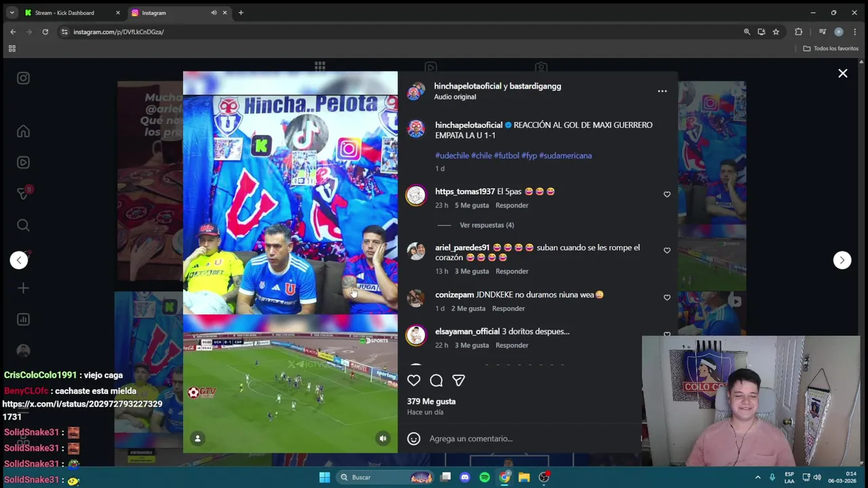Reply to conizepam comment
This screenshot has width=868, height=488.
coord(508,308)
